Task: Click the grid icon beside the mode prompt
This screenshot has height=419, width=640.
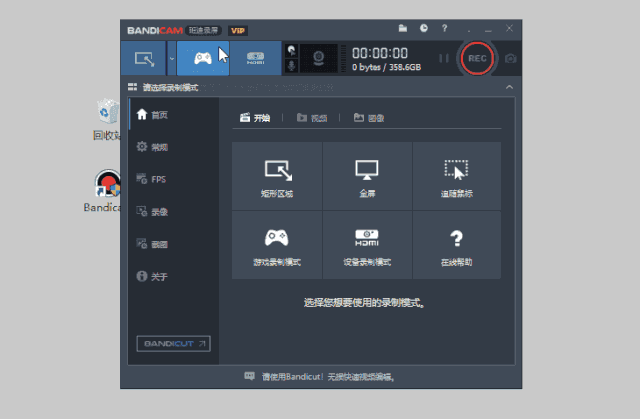Action: (x=132, y=87)
